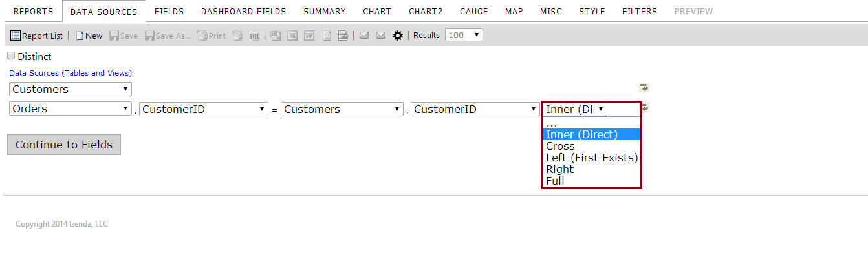This screenshot has height=255, width=868.
Task: Switch to the Reports tab
Action: (34, 11)
